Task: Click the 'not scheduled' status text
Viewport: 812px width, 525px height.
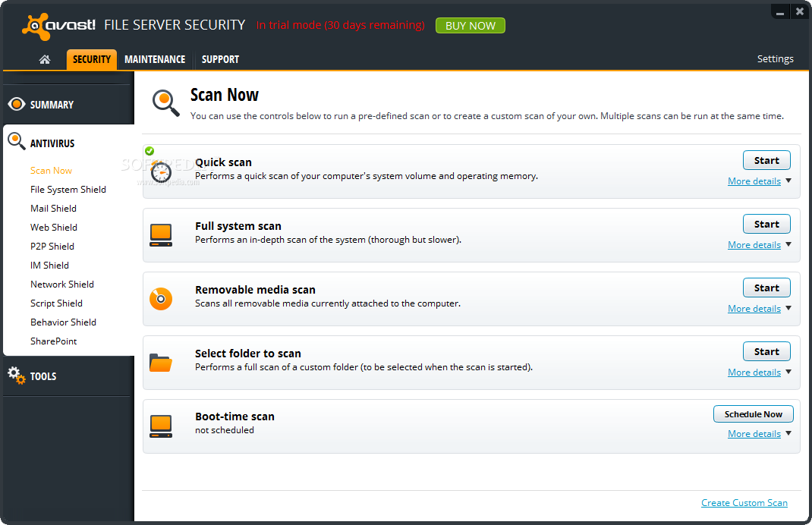Action: 224,429
